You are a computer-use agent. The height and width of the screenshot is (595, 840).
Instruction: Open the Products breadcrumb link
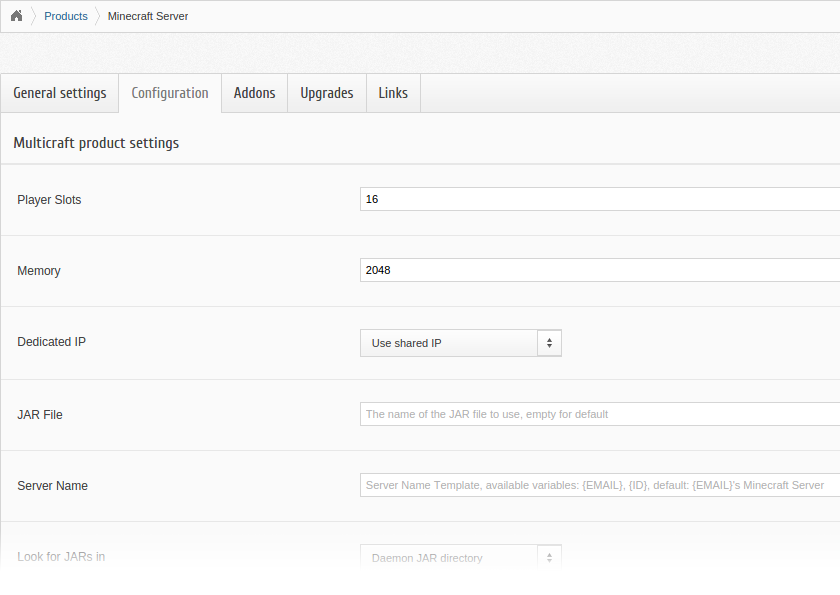click(65, 16)
